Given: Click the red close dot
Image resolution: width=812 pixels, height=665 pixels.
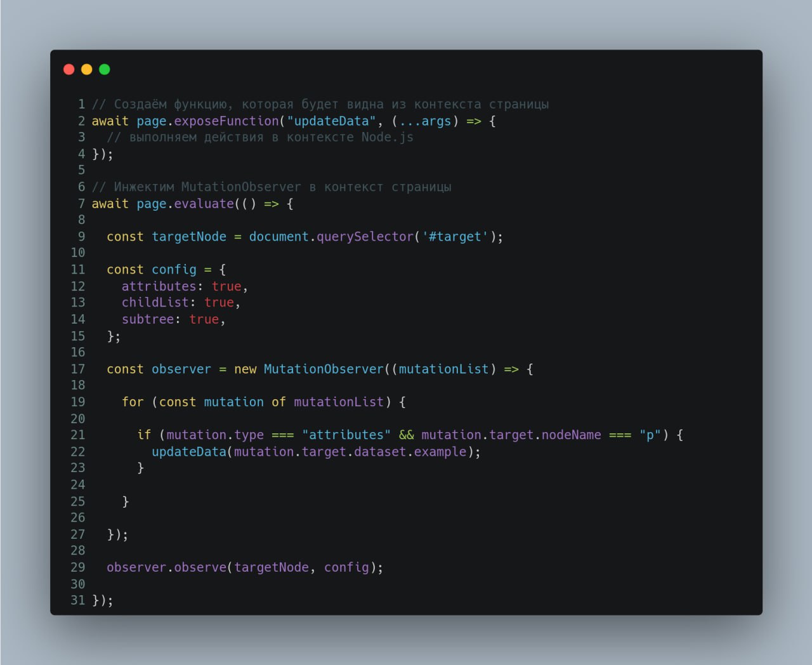Looking at the screenshot, I should [69, 69].
